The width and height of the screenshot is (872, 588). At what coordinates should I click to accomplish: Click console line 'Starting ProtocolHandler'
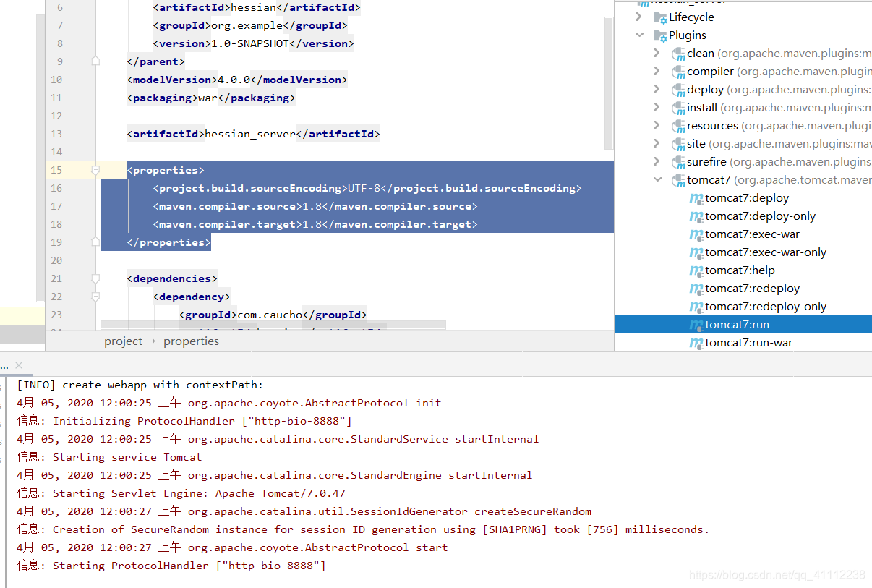point(171,566)
